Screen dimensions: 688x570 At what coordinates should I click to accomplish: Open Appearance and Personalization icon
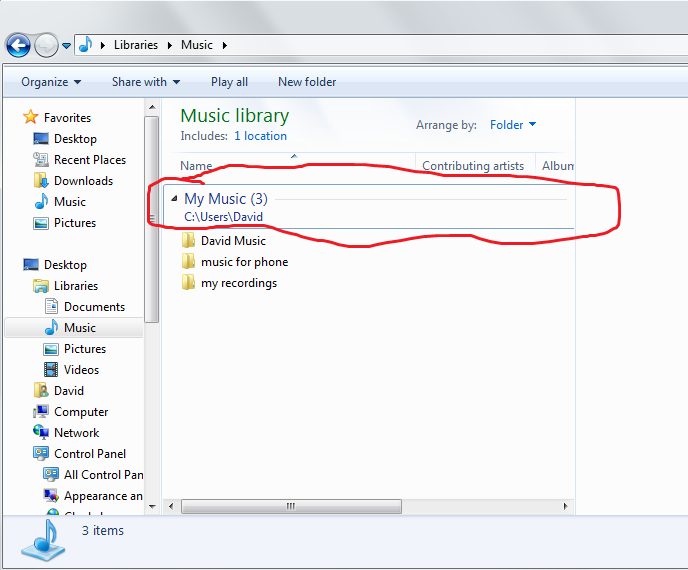coord(51,495)
